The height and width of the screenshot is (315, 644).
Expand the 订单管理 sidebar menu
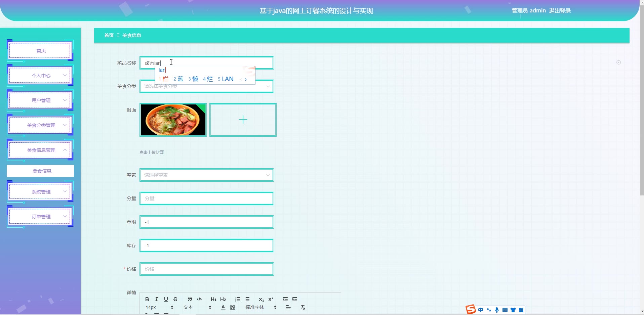(x=40, y=217)
